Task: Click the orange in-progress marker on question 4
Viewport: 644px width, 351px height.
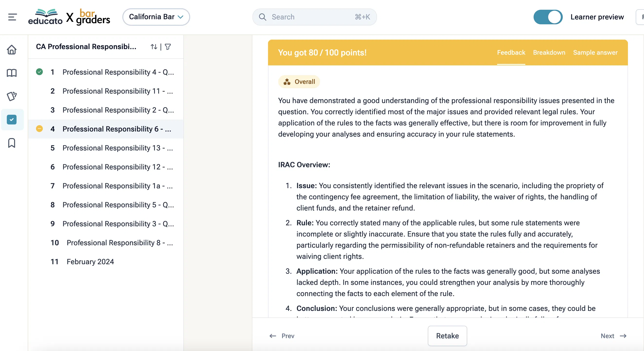Action: [x=39, y=129]
